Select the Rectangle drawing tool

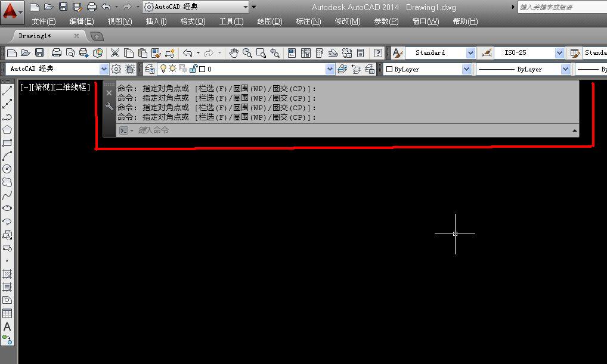(7, 143)
